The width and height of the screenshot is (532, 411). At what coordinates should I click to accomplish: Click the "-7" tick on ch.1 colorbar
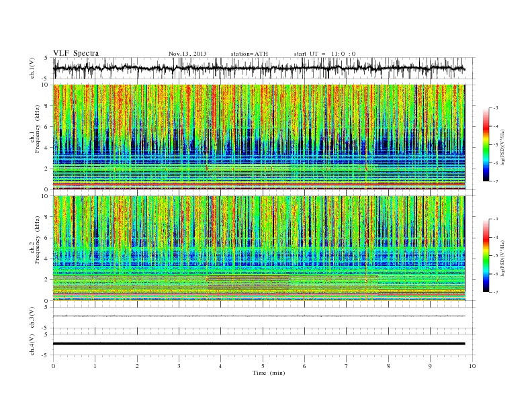[496, 181]
